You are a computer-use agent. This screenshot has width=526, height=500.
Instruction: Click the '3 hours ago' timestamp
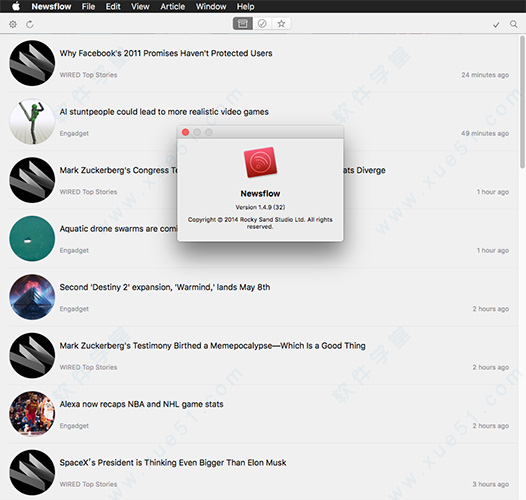coord(491,484)
